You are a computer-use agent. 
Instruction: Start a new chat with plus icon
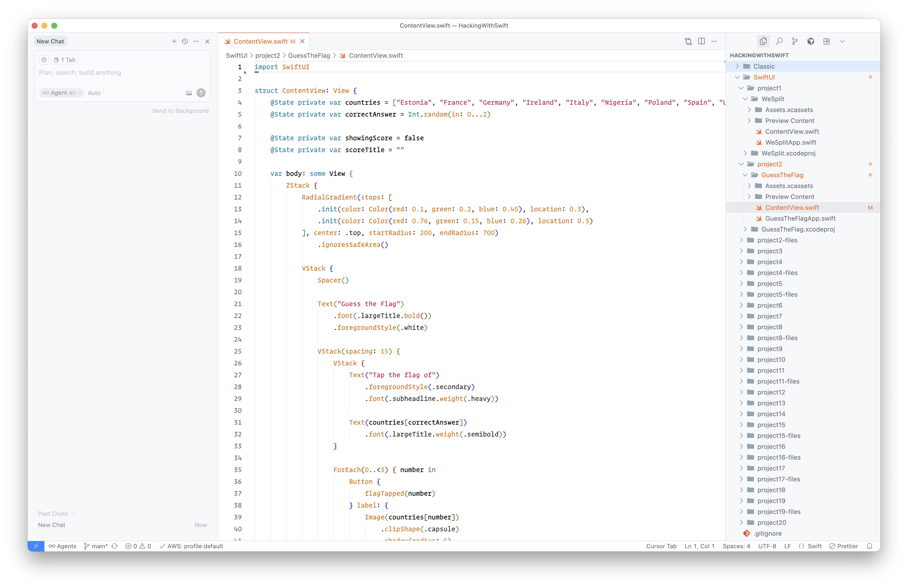[x=174, y=41]
